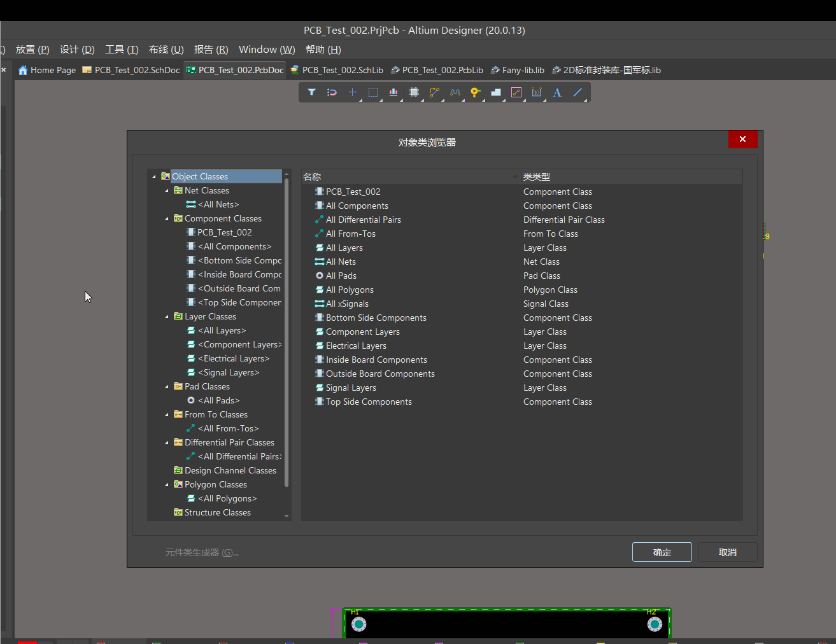This screenshot has width=836, height=644.
Task: Collapse the Net Classes node
Action: coord(167,191)
